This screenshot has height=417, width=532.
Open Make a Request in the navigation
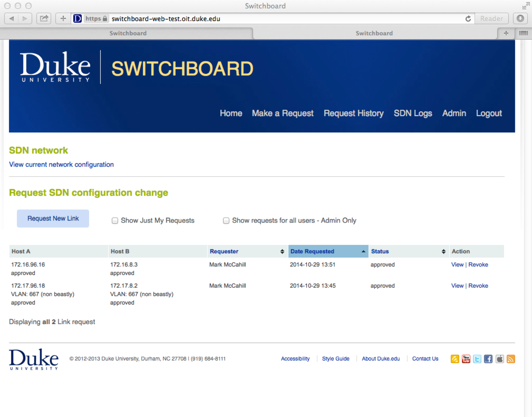click(283, 113)
